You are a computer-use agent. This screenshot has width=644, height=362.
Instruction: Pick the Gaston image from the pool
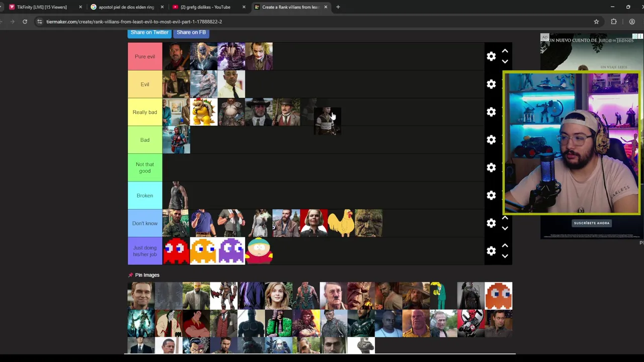(x=196, y=323)
